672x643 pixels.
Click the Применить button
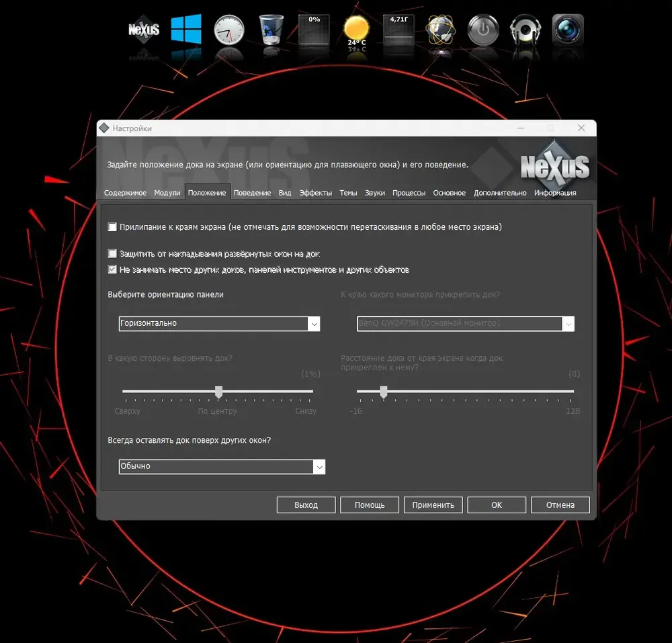[x=433, y=505]
